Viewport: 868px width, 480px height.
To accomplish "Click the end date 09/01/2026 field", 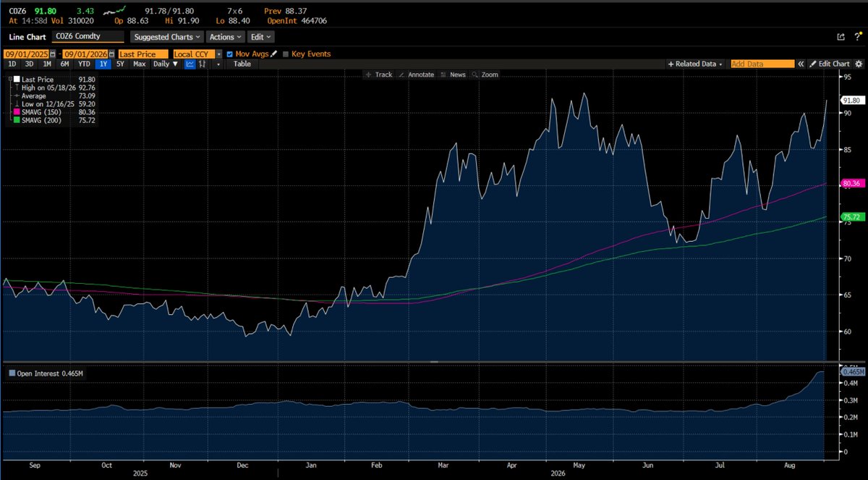I will click(85, 54).
